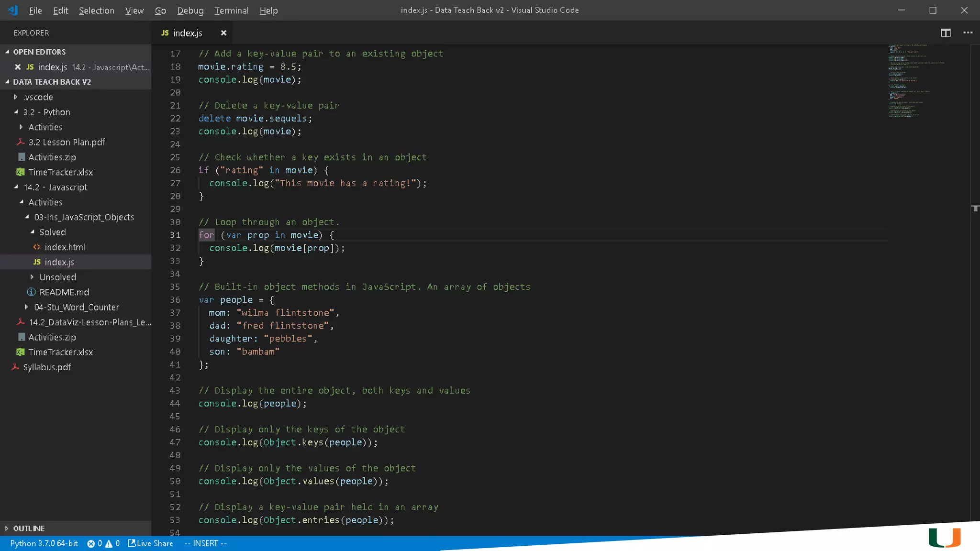
Task: Start Live Share from status bar
Action: coord(150,543)
